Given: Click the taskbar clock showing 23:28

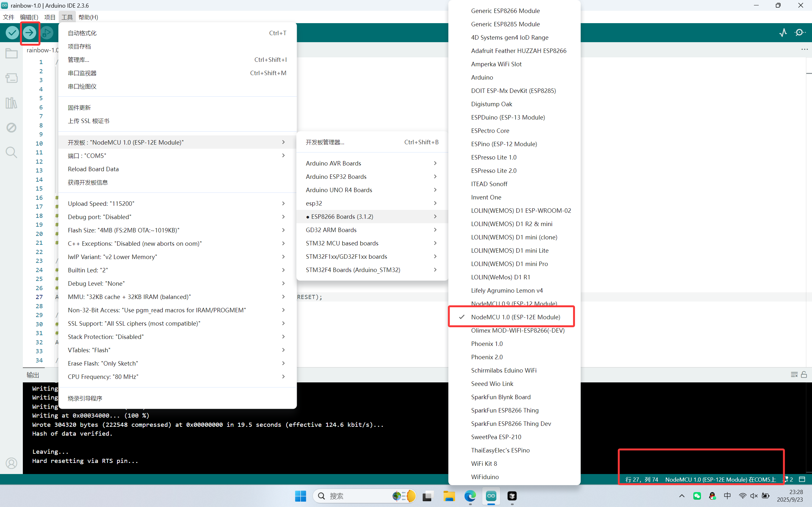Looking at the screenshot, I should click(x=790, y=496).
